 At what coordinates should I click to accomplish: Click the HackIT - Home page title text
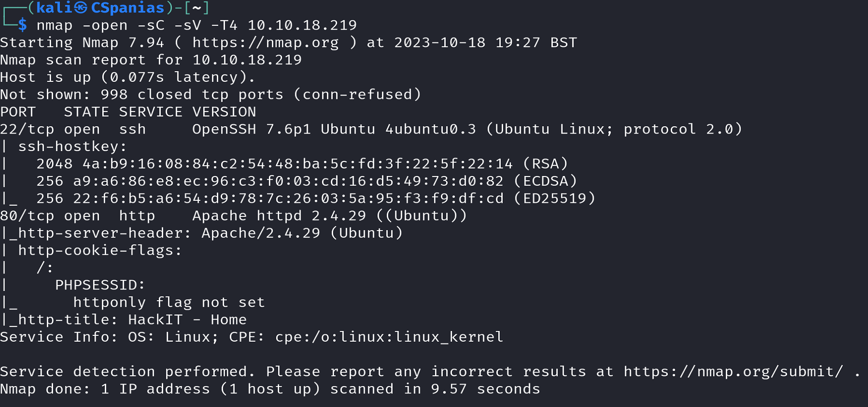(x=188, y=320)
